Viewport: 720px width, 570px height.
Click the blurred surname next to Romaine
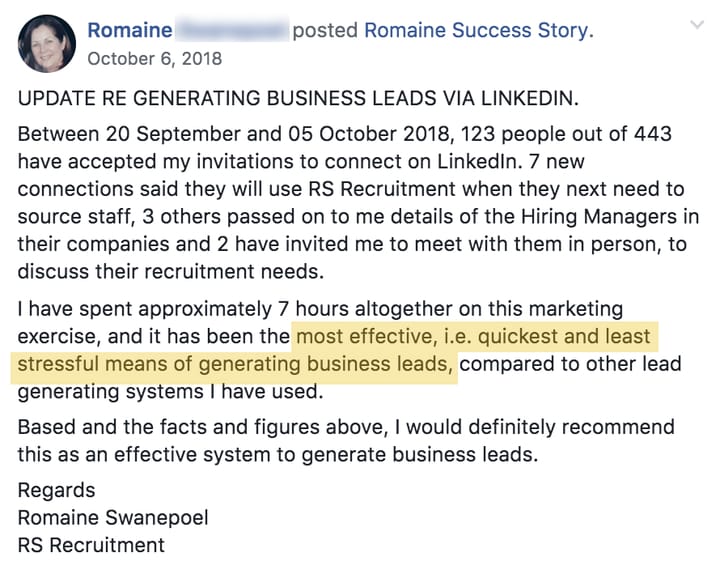click(x=232, y=30)
